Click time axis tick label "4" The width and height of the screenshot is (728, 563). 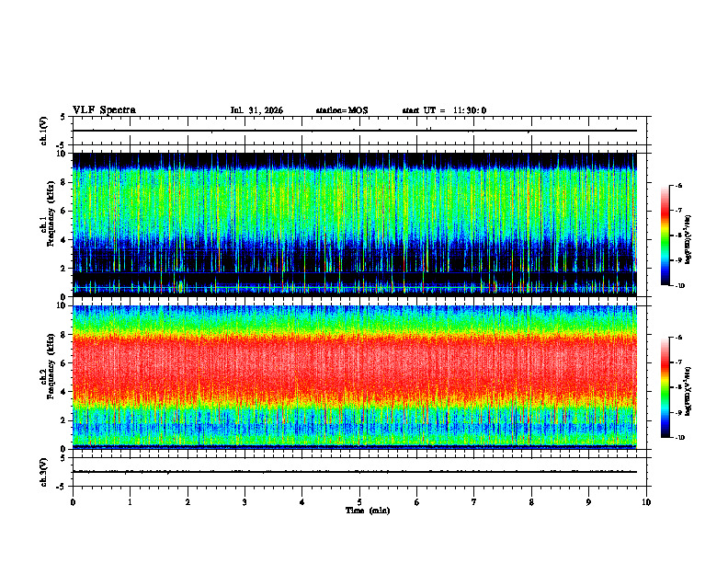(302, 502)
